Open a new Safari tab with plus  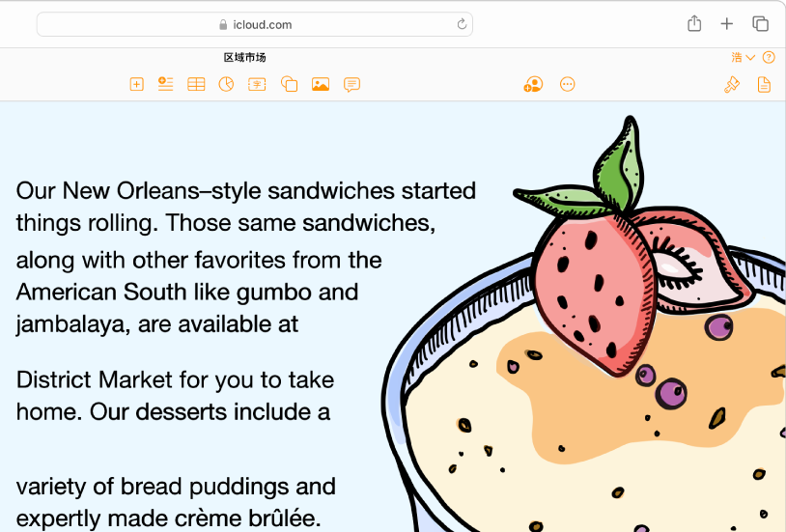pos(726,23)
